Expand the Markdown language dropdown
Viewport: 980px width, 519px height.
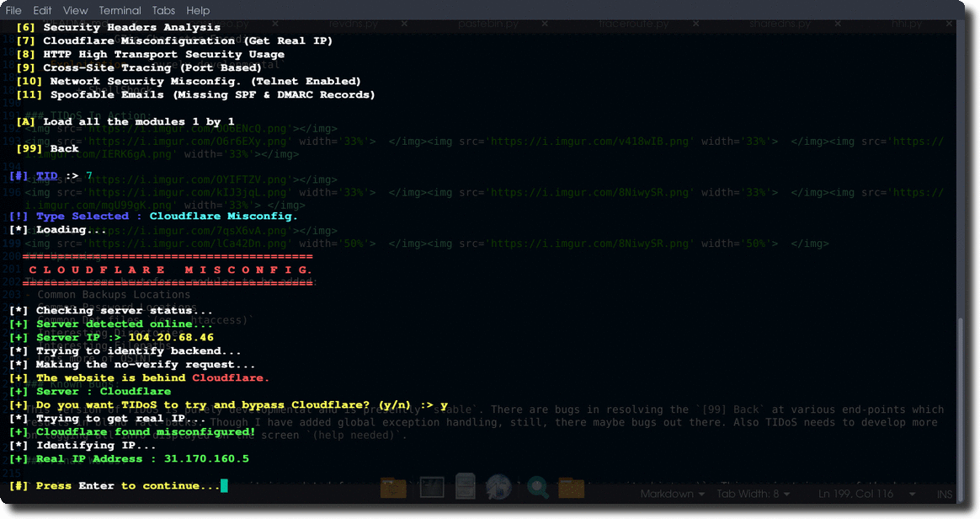click(670, 494)
